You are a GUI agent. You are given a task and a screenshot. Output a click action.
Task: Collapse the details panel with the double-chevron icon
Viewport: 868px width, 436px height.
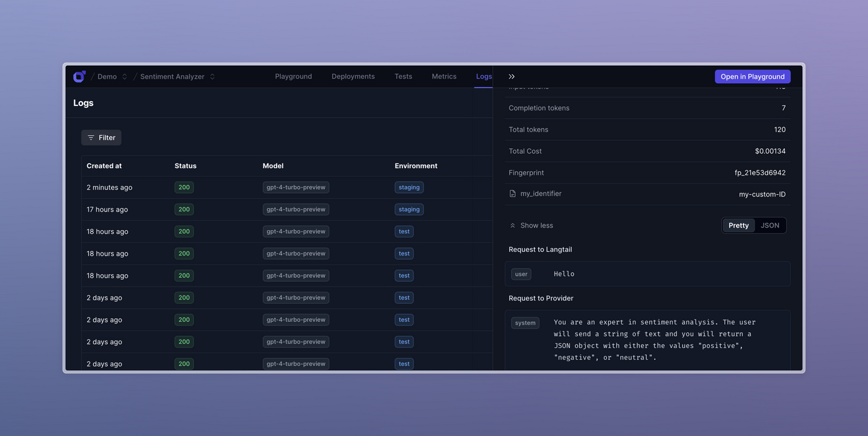(x=511, y=76)
